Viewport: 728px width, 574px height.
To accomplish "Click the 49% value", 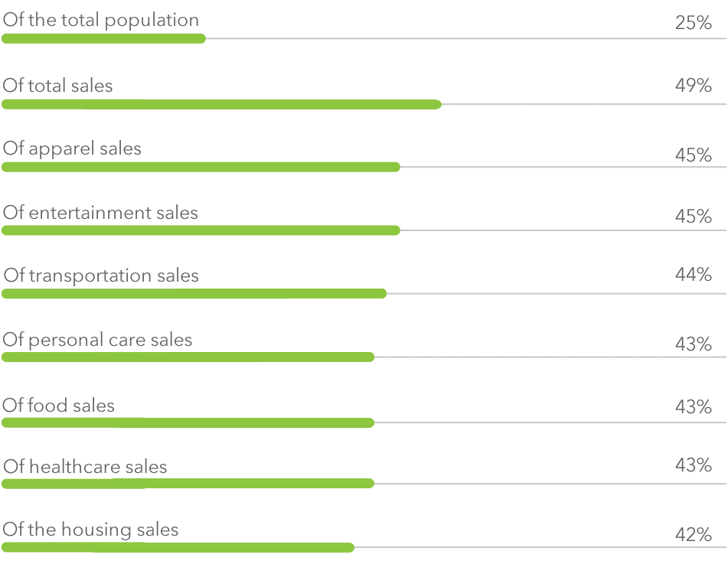I will (694, 86).
